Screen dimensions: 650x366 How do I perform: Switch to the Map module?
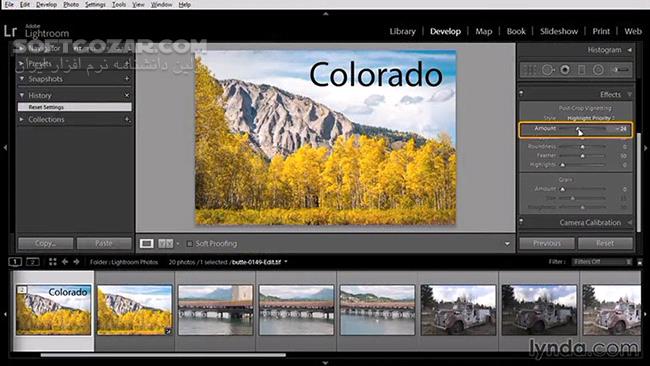[x=483, y=31]
